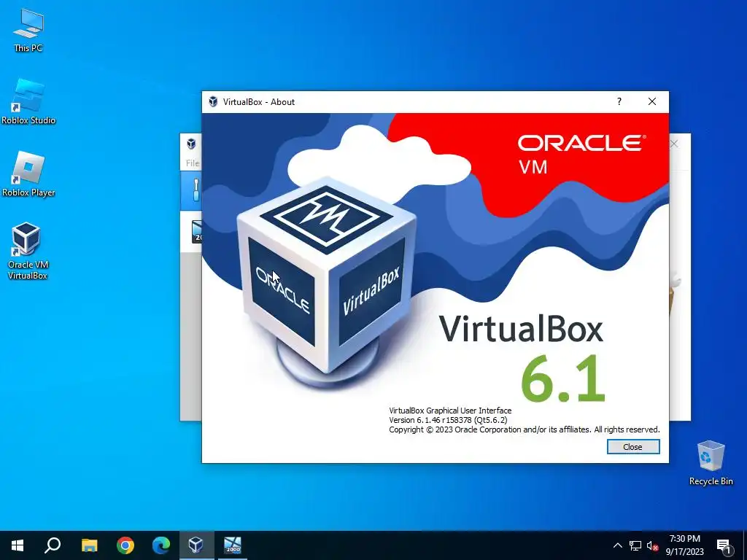Open the notification center icon
747x560 pixels.
pyautogui.click(x=724, y=545)
